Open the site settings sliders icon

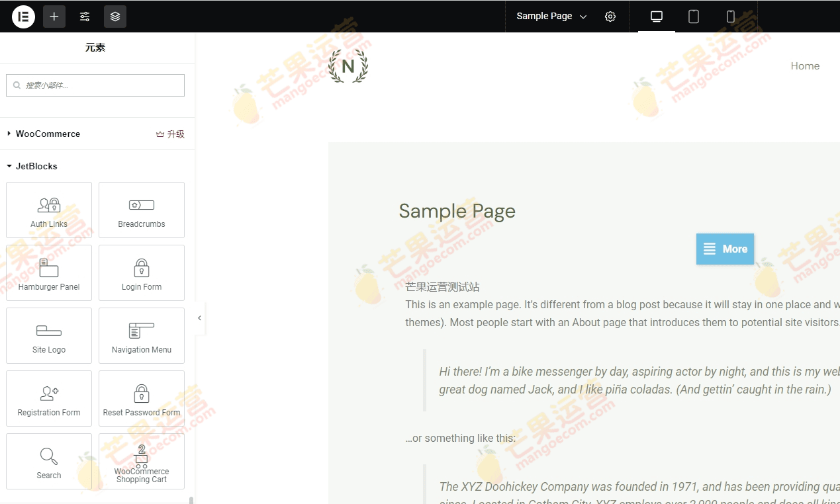85,17
